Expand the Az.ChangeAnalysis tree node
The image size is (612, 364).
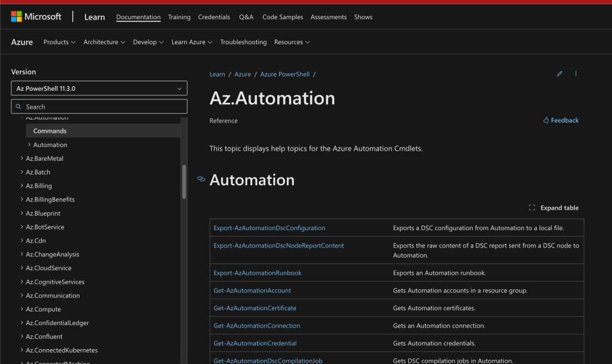coord(22,254)
